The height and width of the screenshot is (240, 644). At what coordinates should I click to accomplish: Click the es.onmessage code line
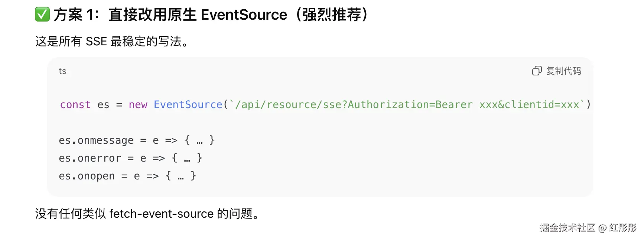point(137,140)
